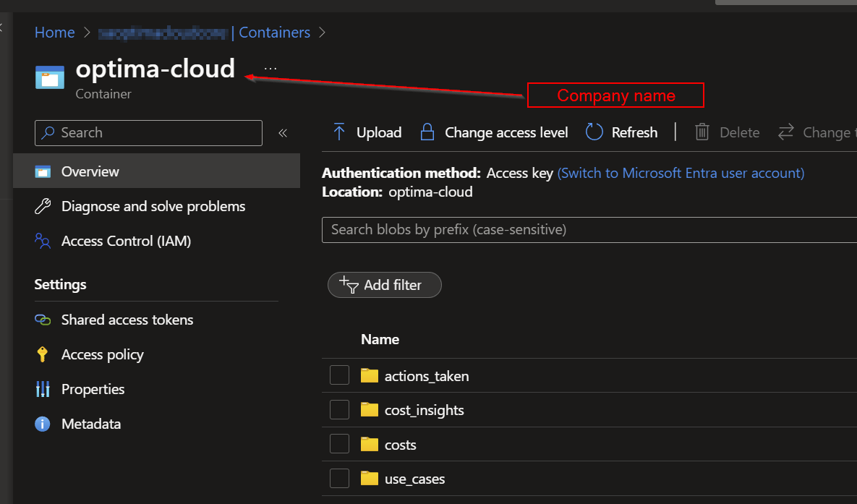Open the ellipsis more options menu
The height and width of the screenshot is (504, 857).
pos(270,69)
